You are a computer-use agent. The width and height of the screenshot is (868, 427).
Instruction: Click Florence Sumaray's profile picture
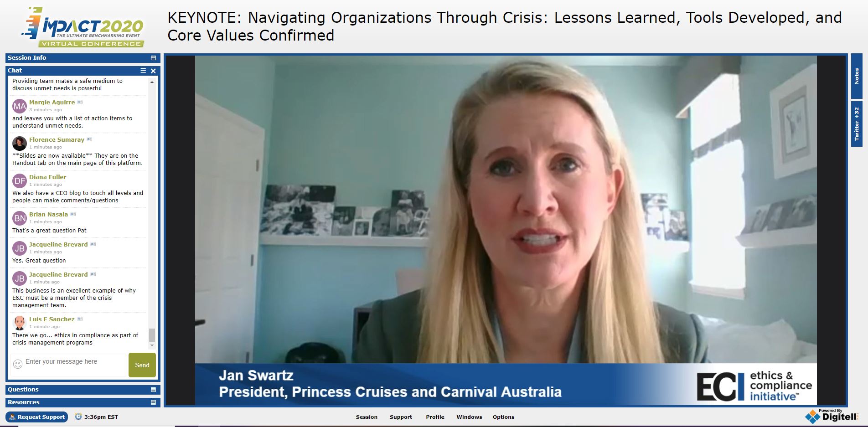click(x=20, y=143)
